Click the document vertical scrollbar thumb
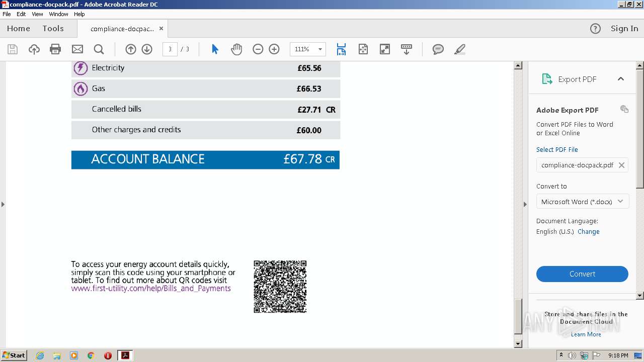The image size is (644, 362). pos(518,316)
